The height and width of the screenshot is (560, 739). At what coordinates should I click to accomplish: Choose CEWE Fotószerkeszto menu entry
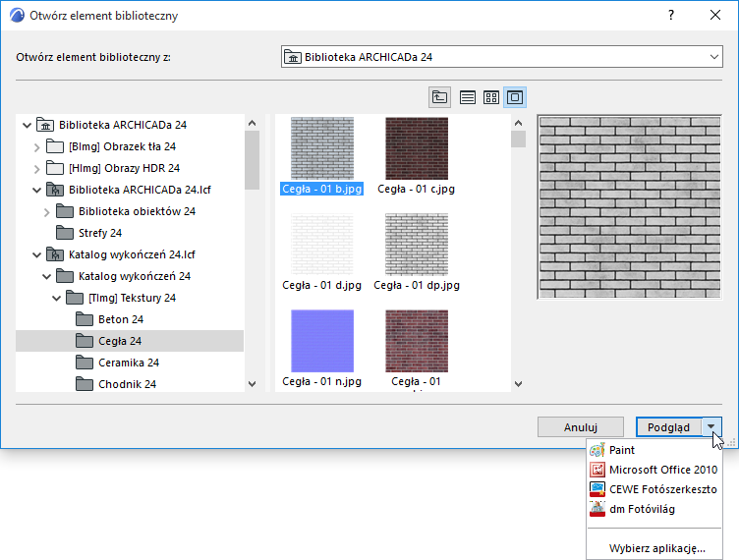pos(654,490)
